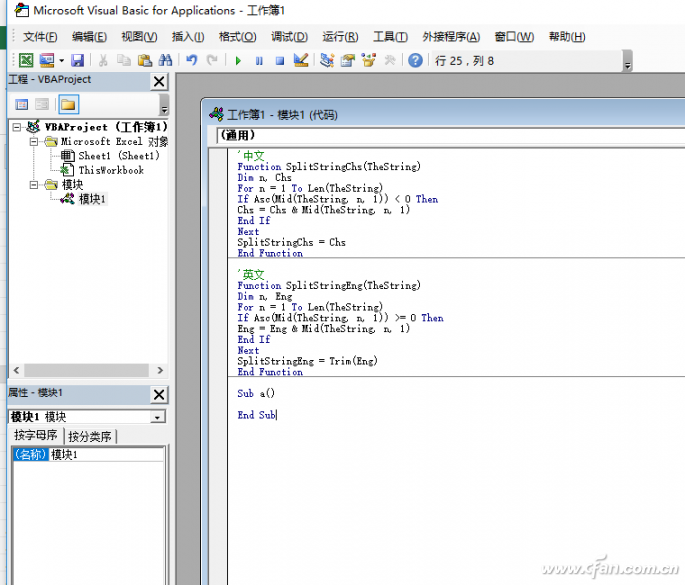Click the Toolbox icon in the toolbar
The image size is (685, 585).
[390, 60]
